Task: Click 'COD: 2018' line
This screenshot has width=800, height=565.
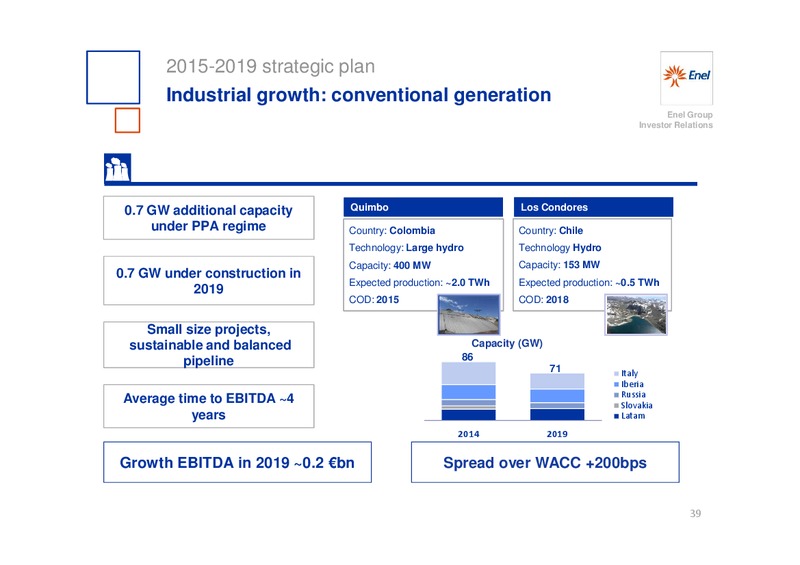Action: 543,300
